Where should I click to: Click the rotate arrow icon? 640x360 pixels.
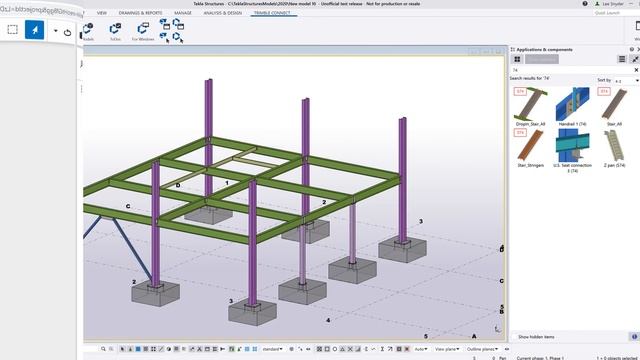pos(67,32)
